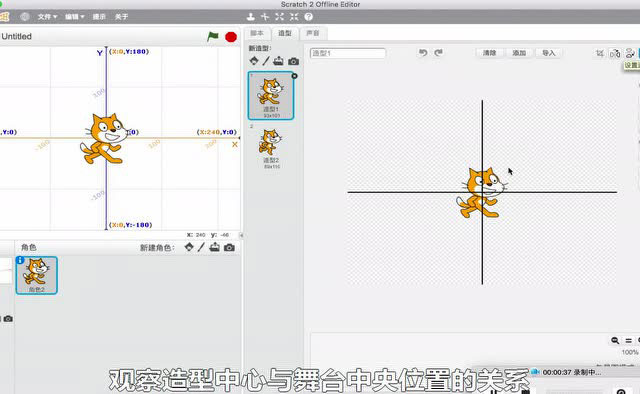
Task: Click the 清除 button
Action: click(489, 53)
